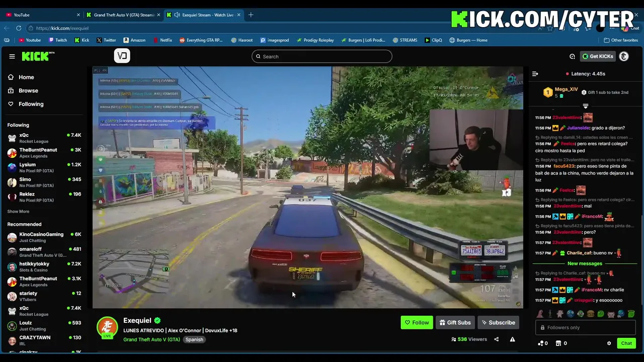Open the STREAMS bookmark folder
Image resolution: width=644 pixels, height=362 pixels.
(405, 40)
